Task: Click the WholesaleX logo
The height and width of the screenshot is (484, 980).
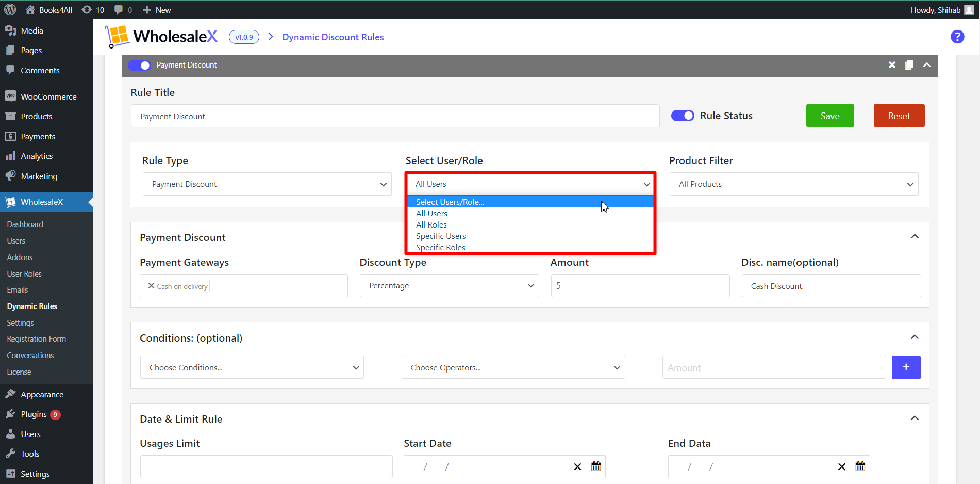Action: click(x=161, y=37)
